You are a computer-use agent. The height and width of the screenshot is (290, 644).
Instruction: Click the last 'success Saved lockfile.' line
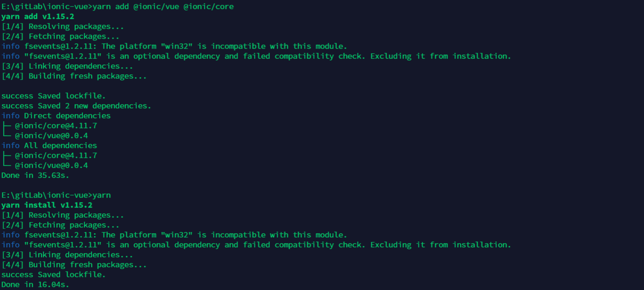click(x=54, y=275)
